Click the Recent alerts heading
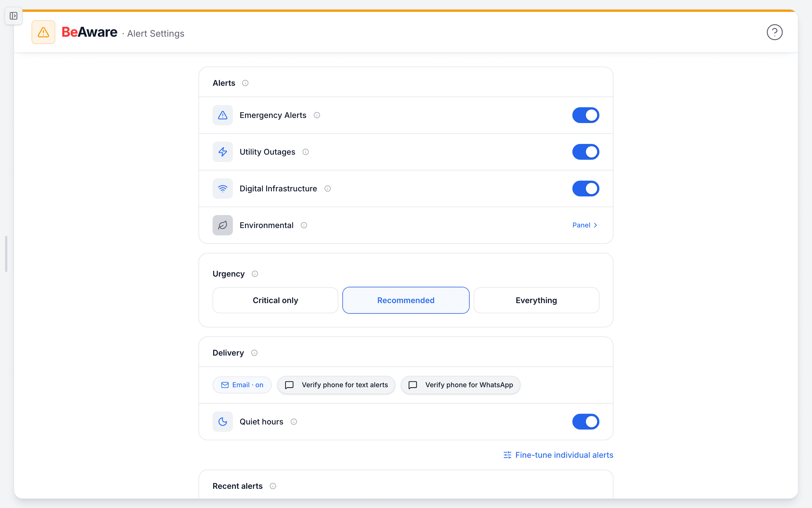 tap(238, 486)
